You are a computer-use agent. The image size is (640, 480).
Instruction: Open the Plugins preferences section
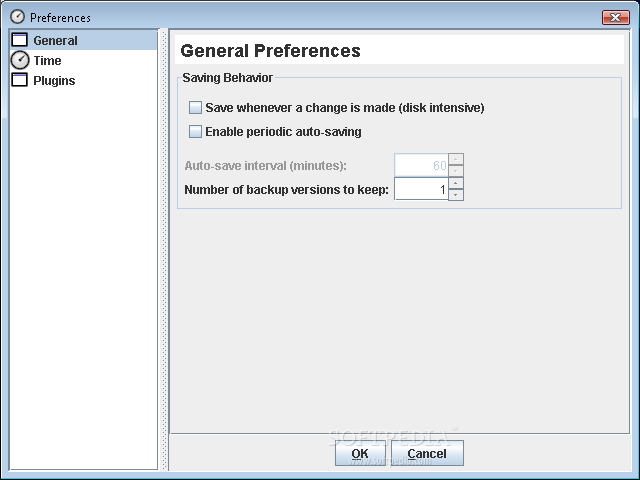tap(54, 81)
